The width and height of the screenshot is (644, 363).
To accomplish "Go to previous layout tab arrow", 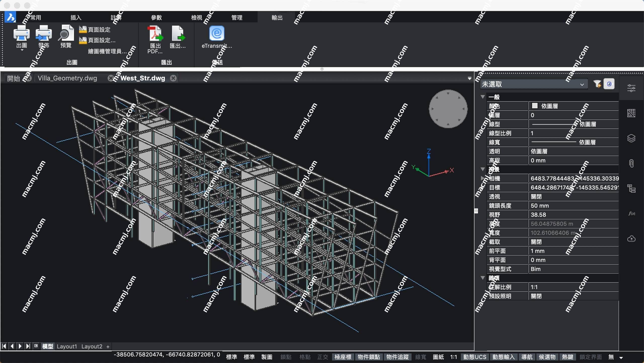I will click(x=12, y=346).
